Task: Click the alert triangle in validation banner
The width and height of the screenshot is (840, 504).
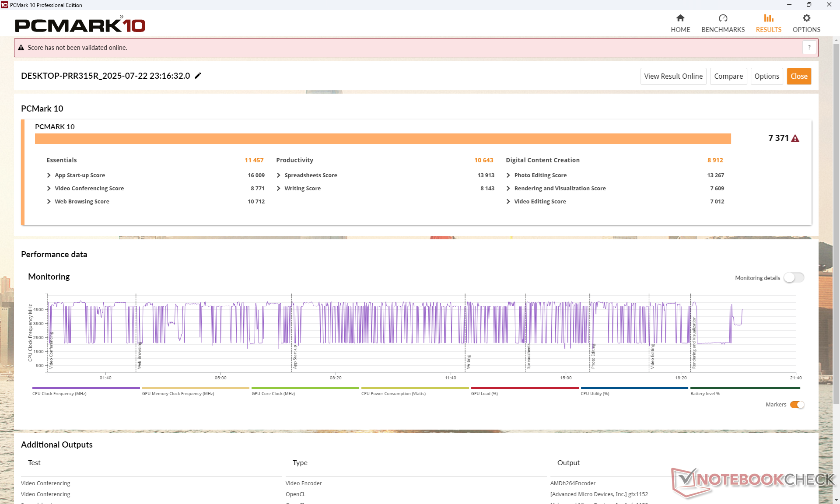Action: tap(21, 48)
